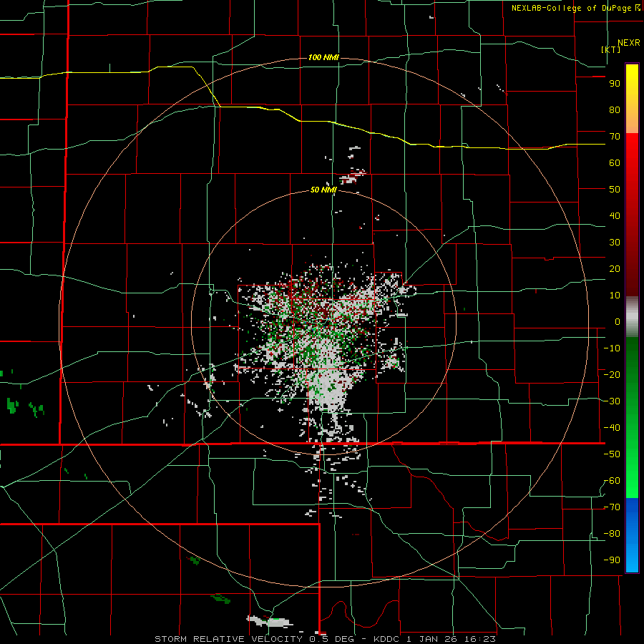Click the 100 NMI range ring label
Screen dimensions: 644x644
point(323,57)
